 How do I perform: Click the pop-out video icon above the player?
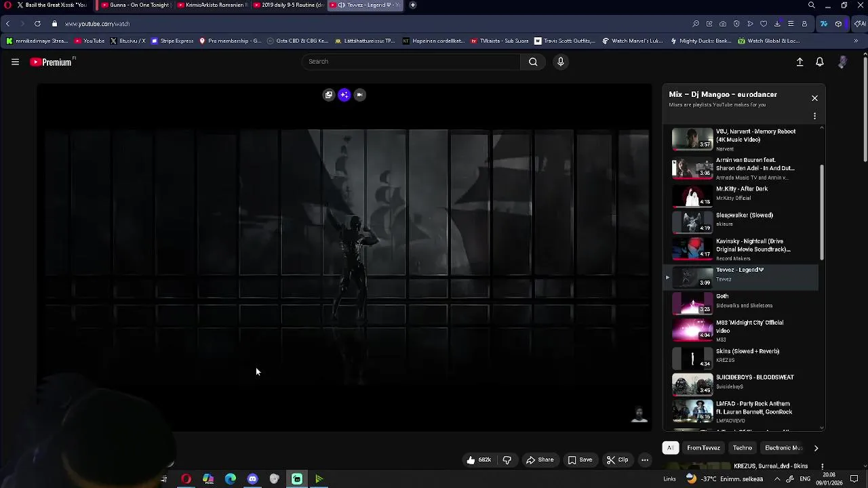tap(329, 95)
